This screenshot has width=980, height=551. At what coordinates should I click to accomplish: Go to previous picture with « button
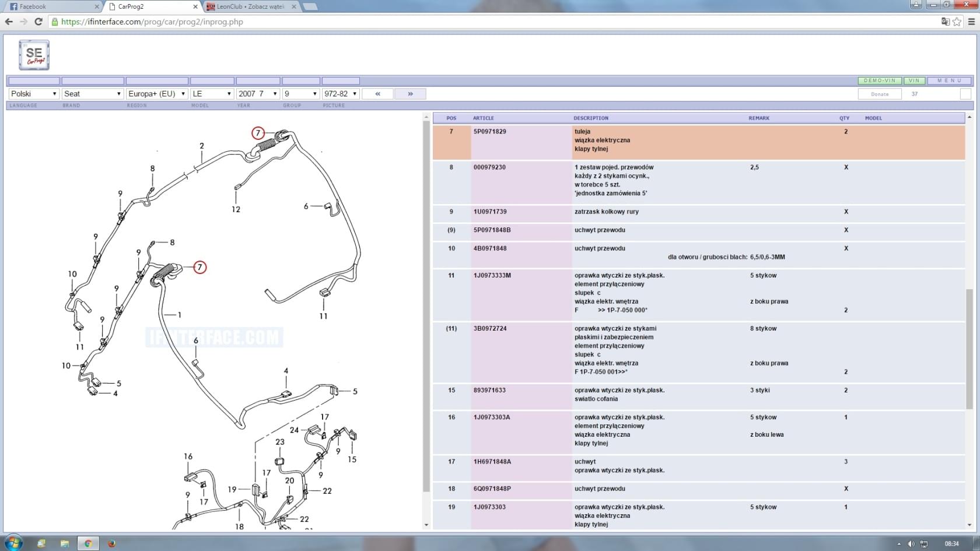[x=377, y=93]
